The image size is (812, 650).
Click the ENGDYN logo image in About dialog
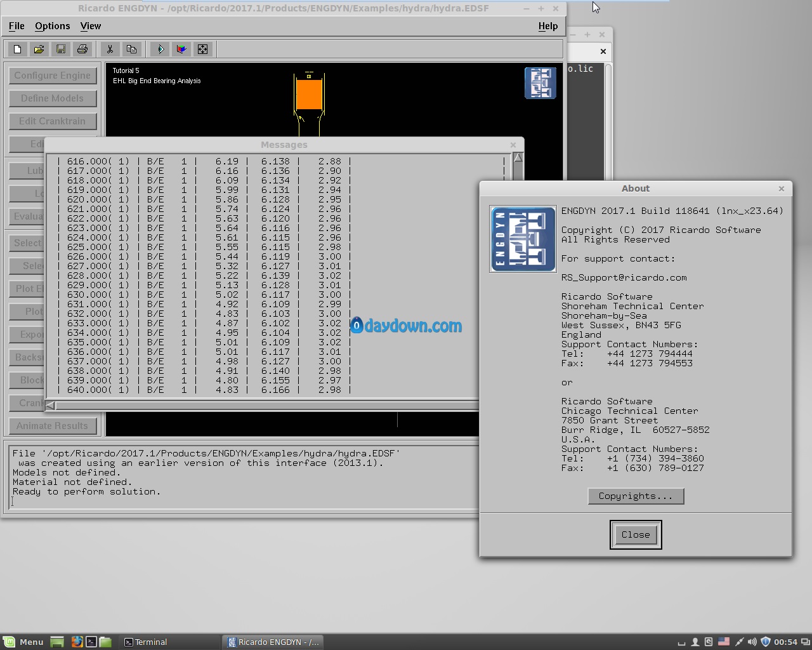tap(523, 239)
